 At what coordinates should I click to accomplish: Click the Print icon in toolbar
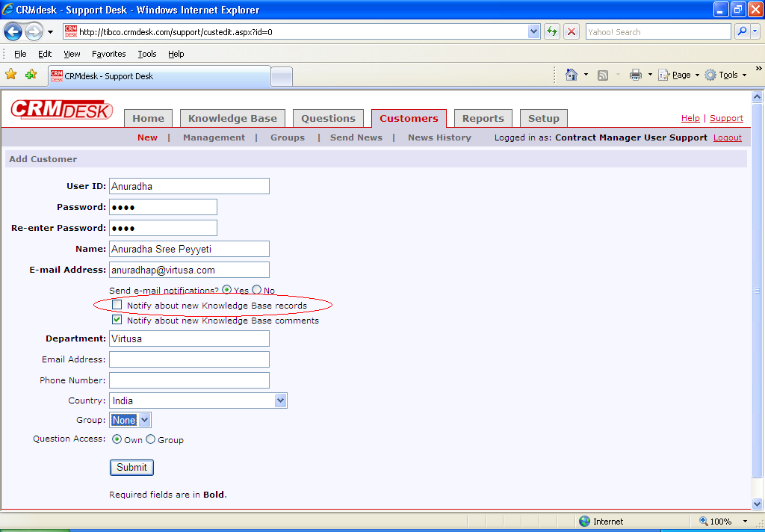(636, 75)
